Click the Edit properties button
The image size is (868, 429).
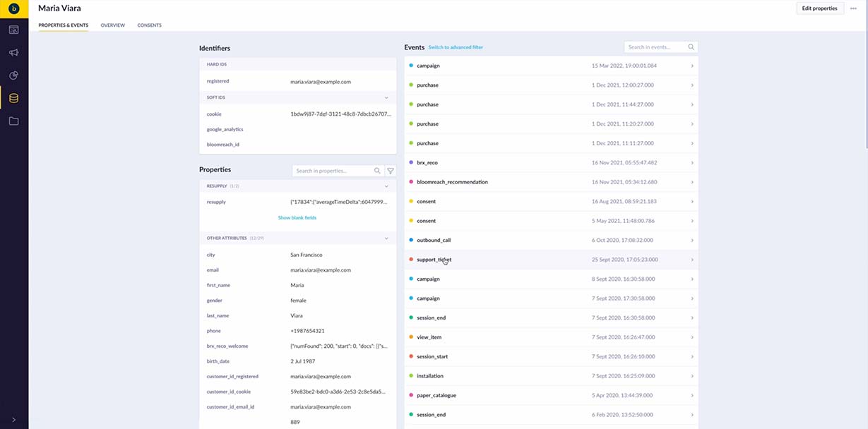[819, 8]
